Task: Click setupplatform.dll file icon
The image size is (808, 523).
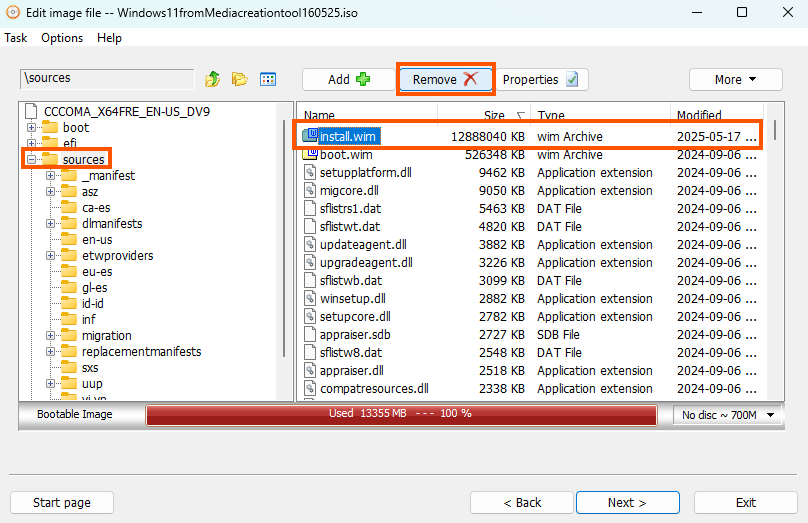Action: 310,172
